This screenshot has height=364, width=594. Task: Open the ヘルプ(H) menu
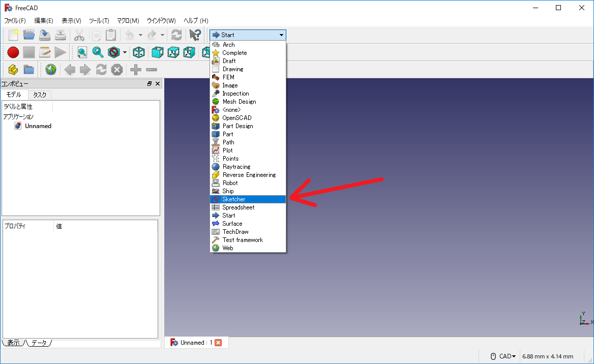(196, 20)
